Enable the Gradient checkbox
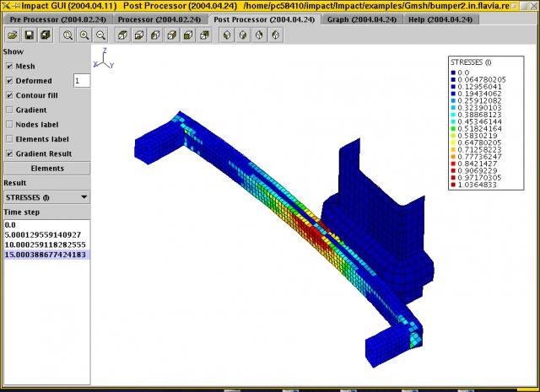 coord(9,110)
